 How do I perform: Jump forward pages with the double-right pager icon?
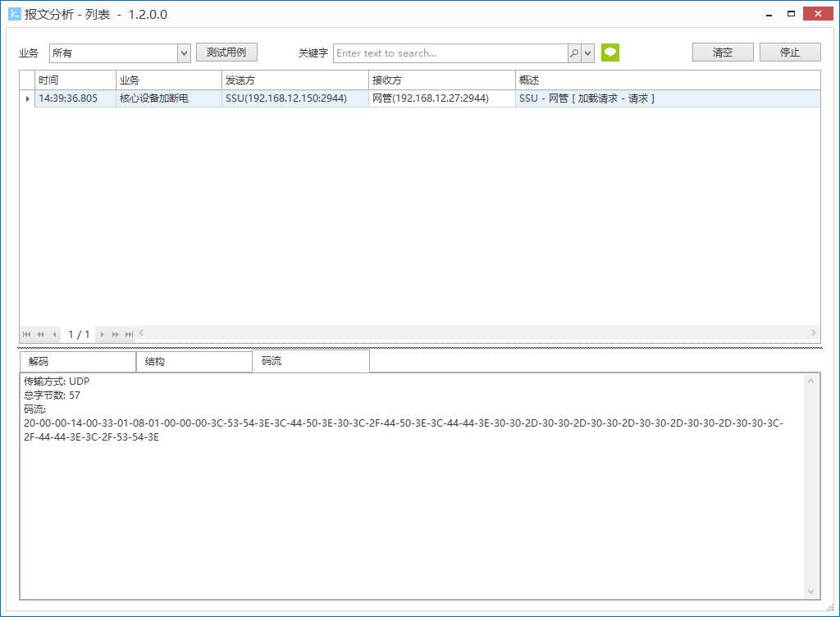click(x=115, y=334)
